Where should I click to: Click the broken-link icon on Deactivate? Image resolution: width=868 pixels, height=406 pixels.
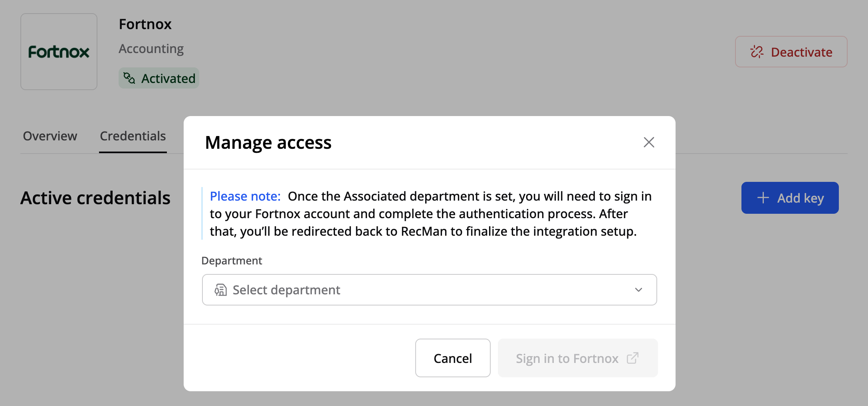pos(757,52)
